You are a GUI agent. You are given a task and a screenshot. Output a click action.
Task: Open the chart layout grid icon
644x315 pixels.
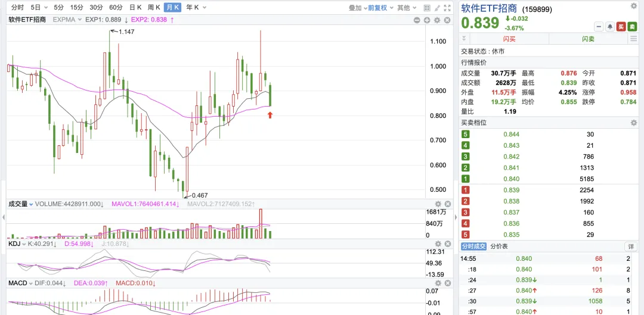427,7
